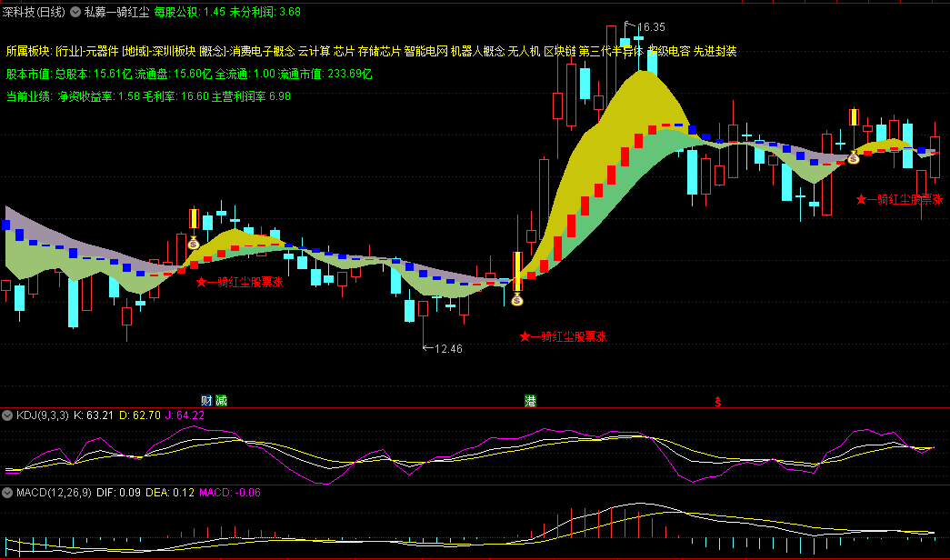Viewport: 950px width, 560px height.
Task: Click the green 港 marker icon
Action: (x=530, y=400)
